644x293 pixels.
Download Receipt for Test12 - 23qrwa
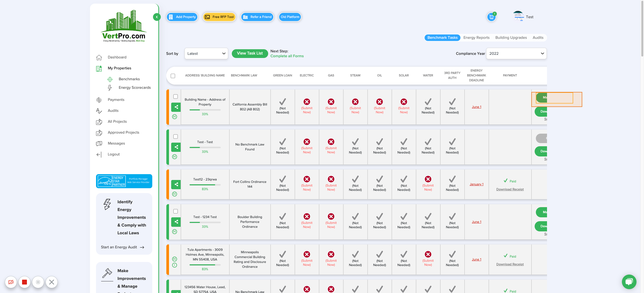(509, 189)
